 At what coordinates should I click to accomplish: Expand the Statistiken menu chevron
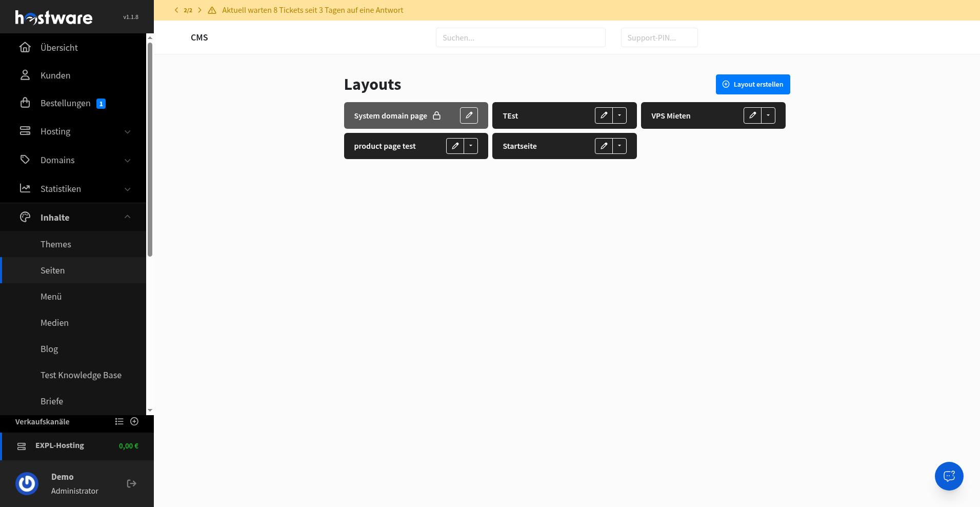tap(127, 189)
